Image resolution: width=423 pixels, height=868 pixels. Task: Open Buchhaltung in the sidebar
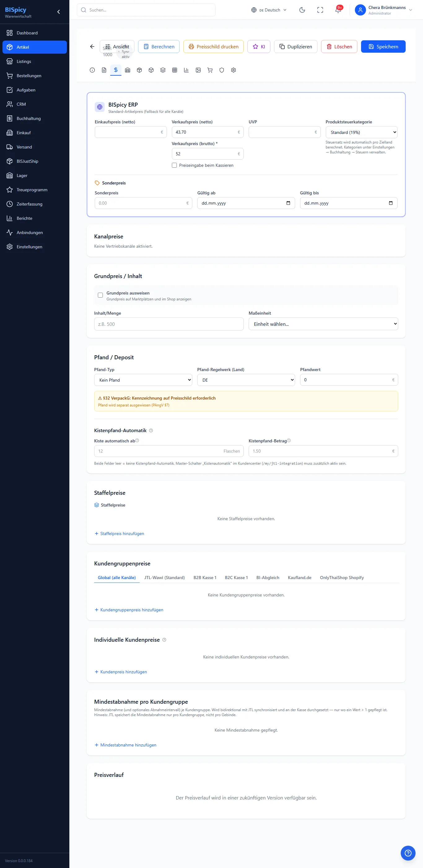[x=35, y=118]
